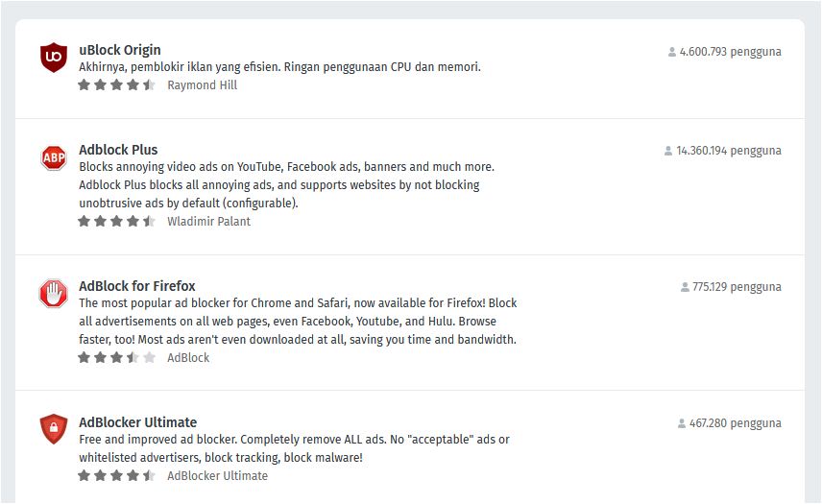The width and height of the screenshot is (822, 504).
Task: Click the uBlock Origin star rating
Action: [x=116, y=85]
